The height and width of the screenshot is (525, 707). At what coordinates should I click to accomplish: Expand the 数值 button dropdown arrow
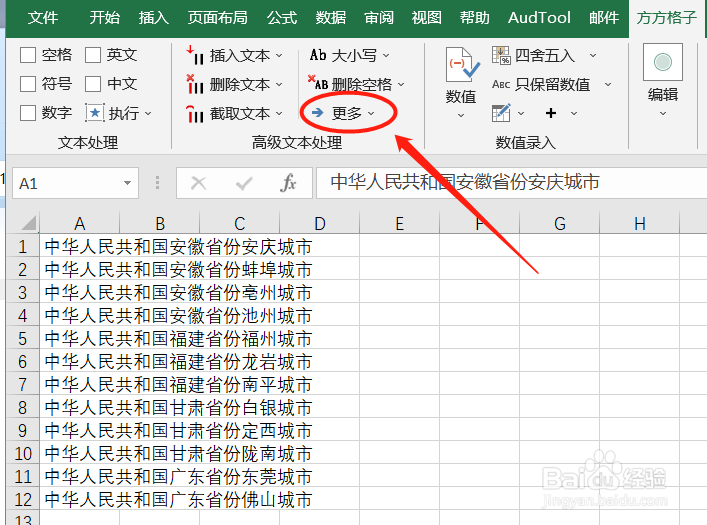click(x=461, y=116)
